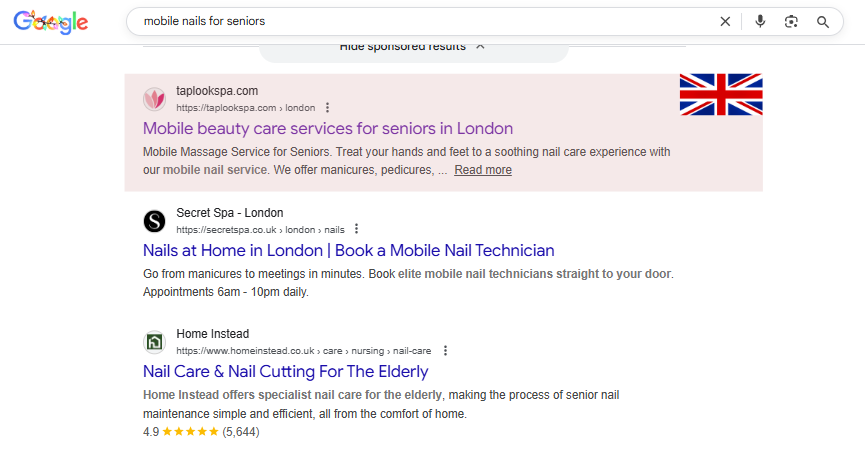
Task: Click the UK flag image
Action: 720,94
